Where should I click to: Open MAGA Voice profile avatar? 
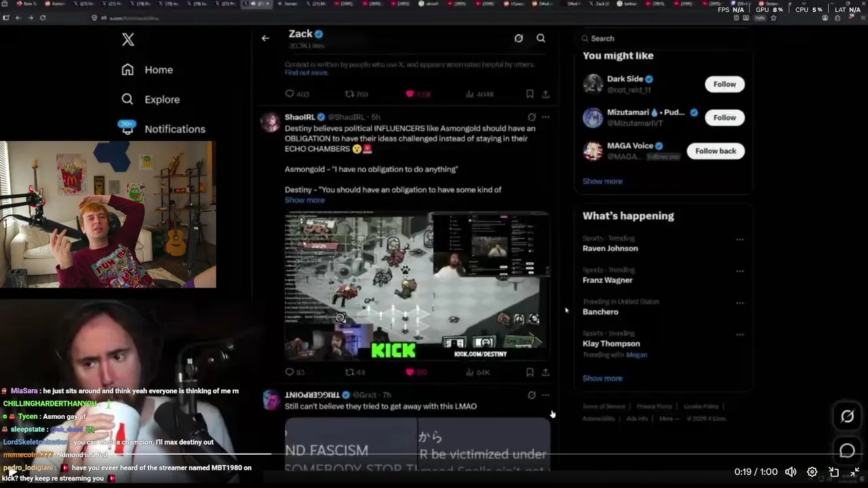(593, 150)
